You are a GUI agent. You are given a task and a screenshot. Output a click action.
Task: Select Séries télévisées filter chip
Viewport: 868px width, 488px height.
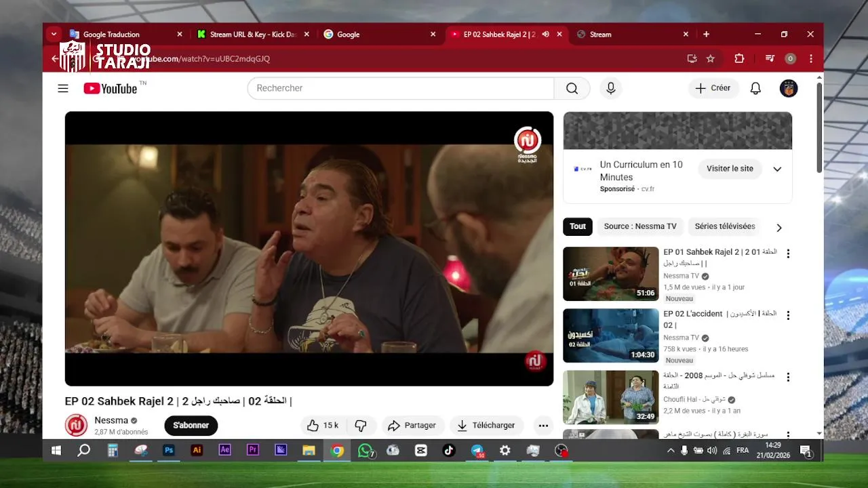pyautogui.click(x=725, y=226)
